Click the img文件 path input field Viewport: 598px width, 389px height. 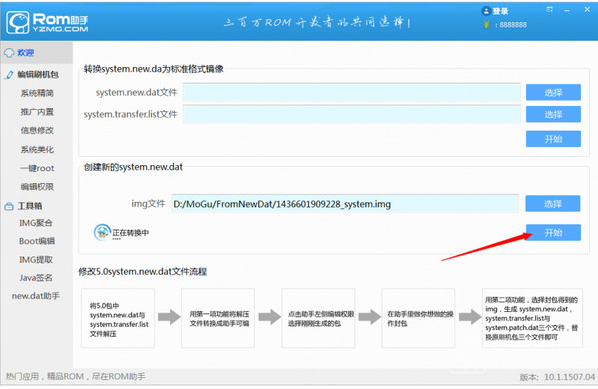pyautogui.click(x=345, y=204)
